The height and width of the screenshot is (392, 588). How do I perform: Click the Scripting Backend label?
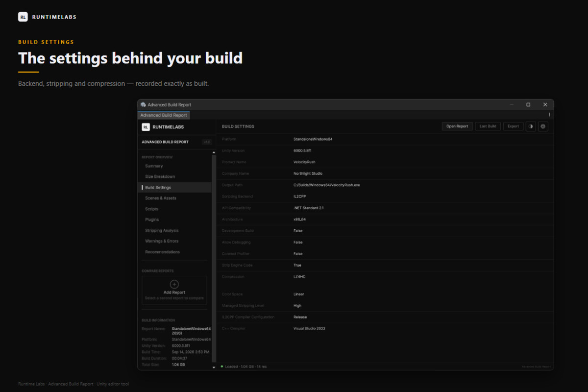[x=237, y=196]
